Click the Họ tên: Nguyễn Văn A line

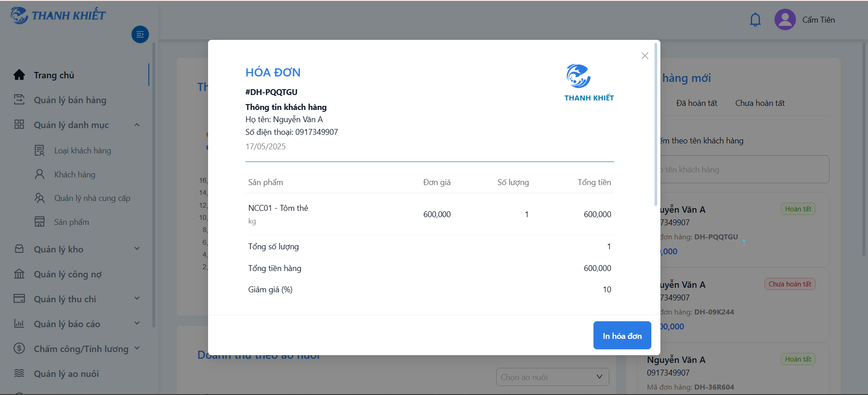(x=284, y=119)
